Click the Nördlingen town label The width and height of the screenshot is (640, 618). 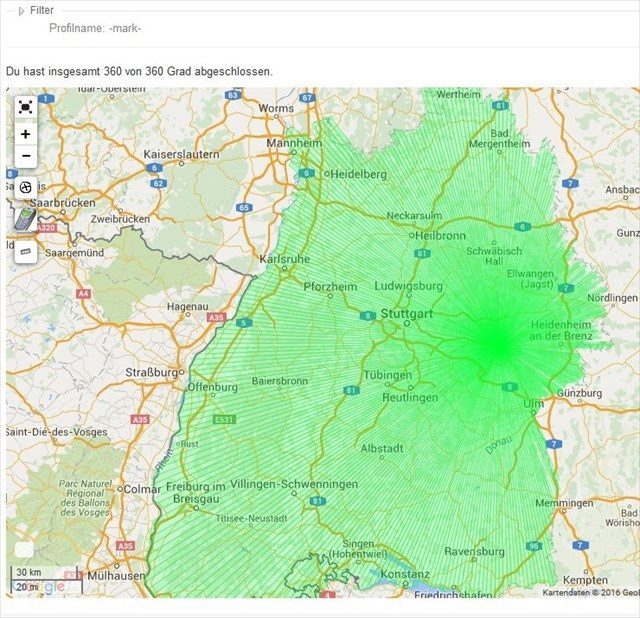pyautogui.click(x=612, y=298)
